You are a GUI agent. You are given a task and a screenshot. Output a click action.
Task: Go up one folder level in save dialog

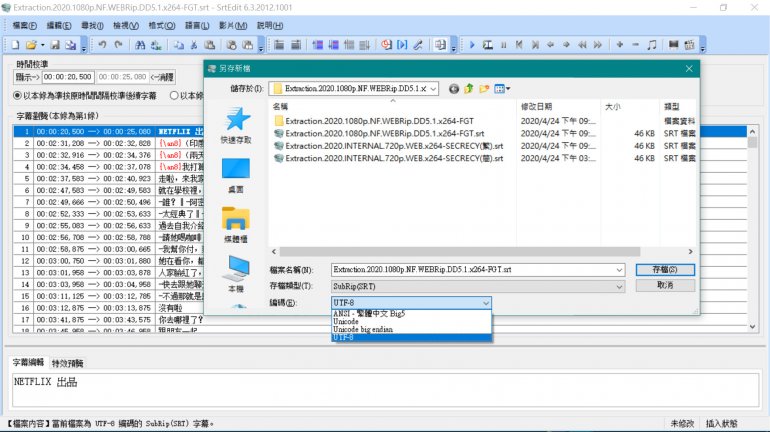tap(469, 89)
